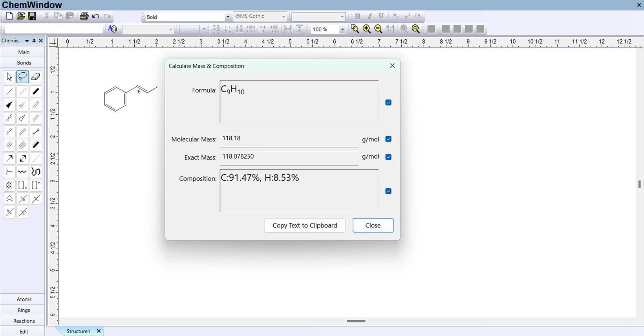644x336 pixels.
Task: Select the Eraser tool
Action: [x=36, y=77]
